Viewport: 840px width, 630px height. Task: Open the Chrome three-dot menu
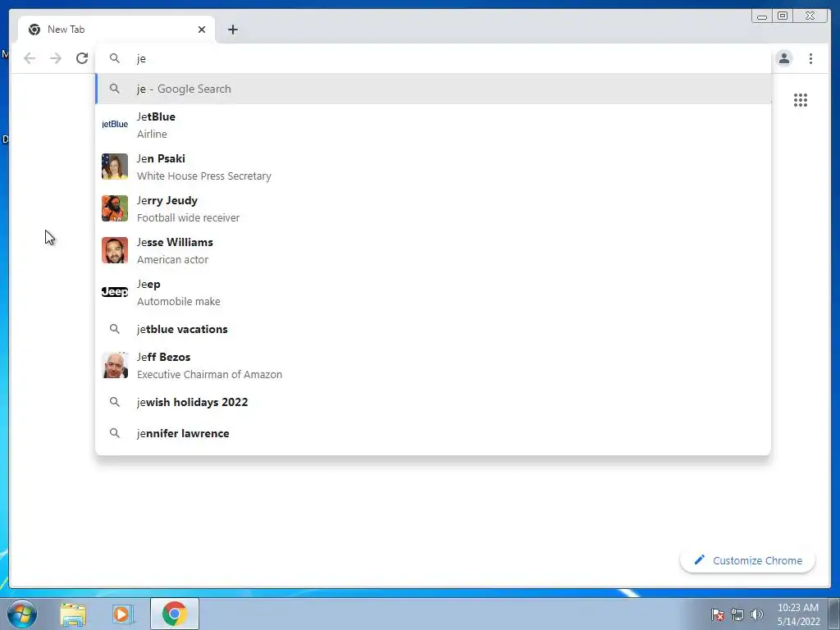810,58
